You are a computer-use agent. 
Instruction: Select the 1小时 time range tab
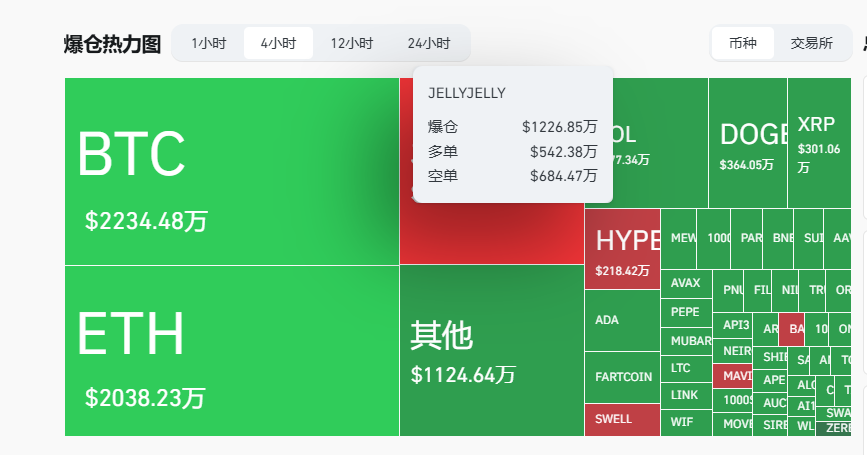pyautogui.click(x=208, y=43)
